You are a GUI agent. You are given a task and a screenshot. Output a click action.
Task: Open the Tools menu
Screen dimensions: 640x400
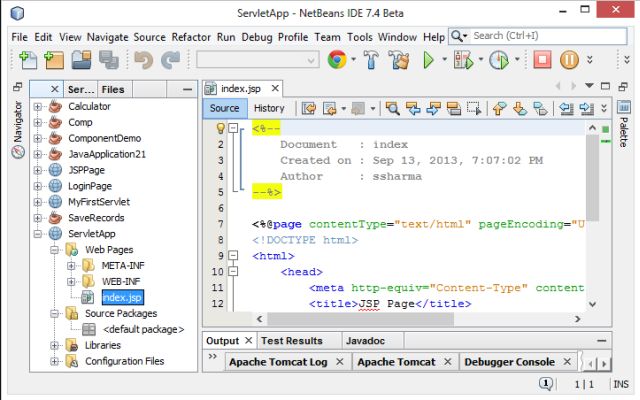point(360,37)
